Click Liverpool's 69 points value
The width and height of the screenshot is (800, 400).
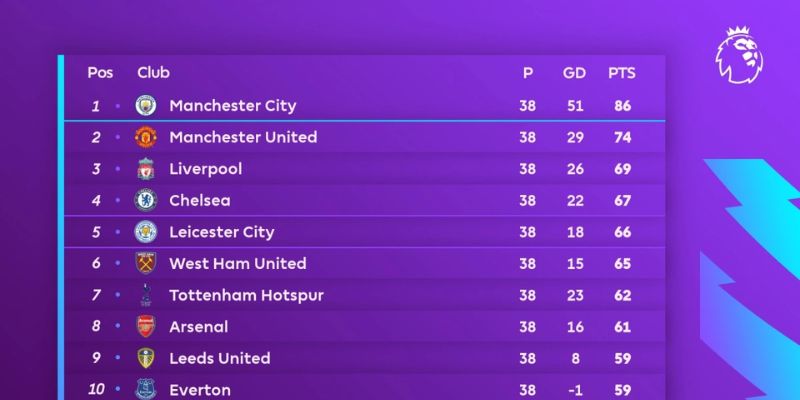click(x=622, y=169)
